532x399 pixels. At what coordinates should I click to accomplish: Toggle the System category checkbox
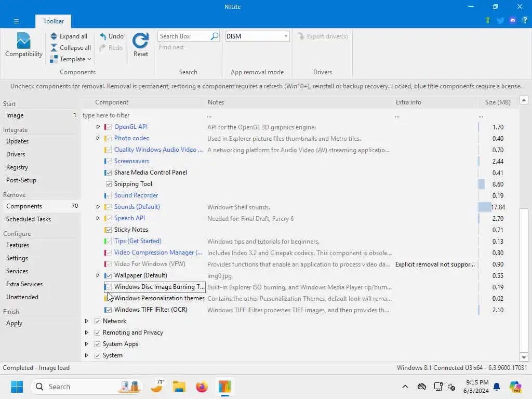tap(97, 355)
